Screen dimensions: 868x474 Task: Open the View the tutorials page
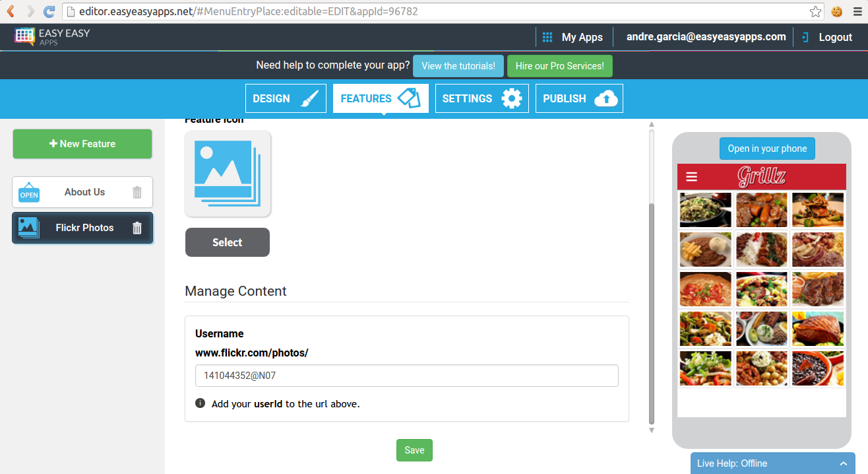(x=458, y=65)
